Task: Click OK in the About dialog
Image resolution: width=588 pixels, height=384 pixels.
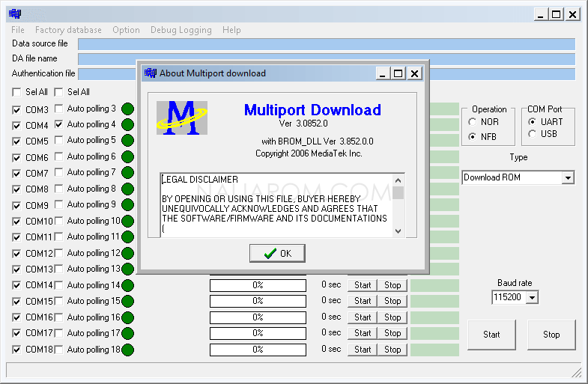Action: (x=277, y=254)
